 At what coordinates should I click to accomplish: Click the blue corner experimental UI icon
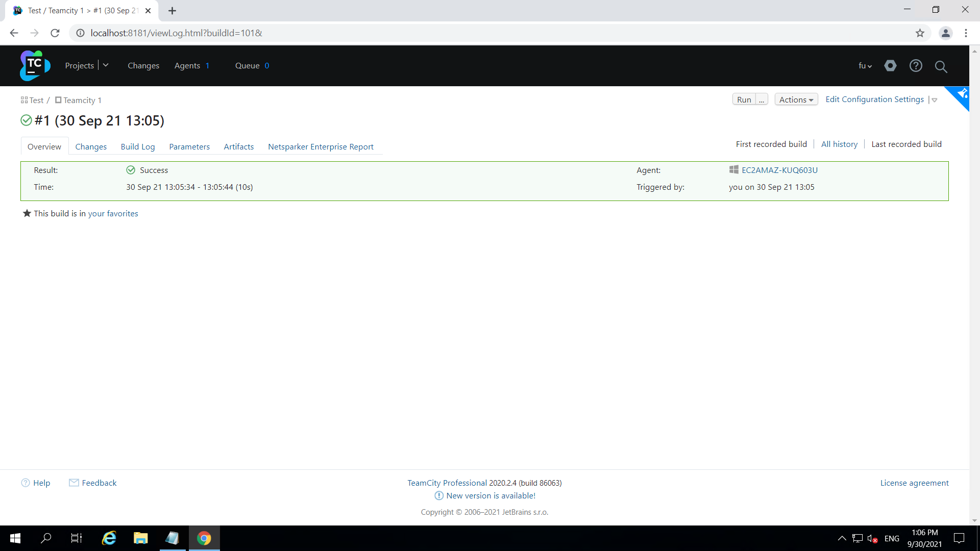962,94
